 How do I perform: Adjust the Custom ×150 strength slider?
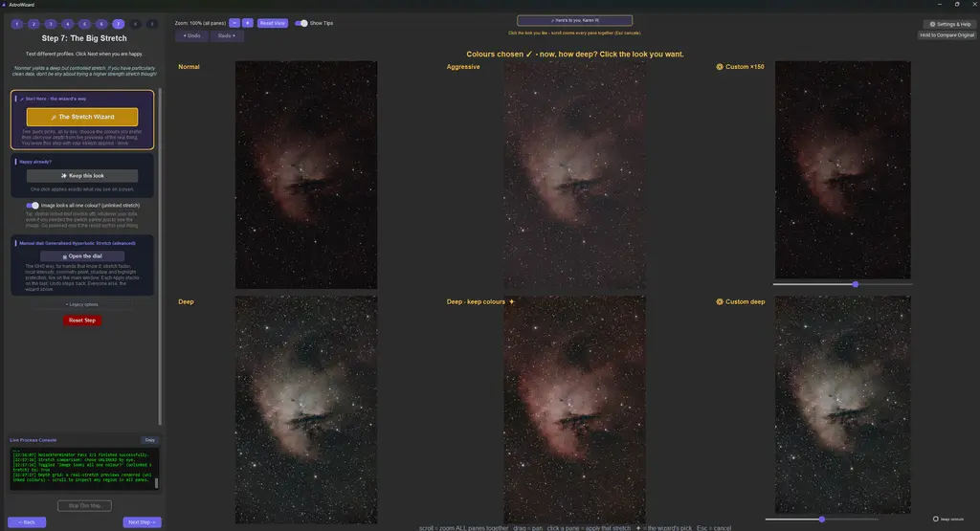[855, 284]
